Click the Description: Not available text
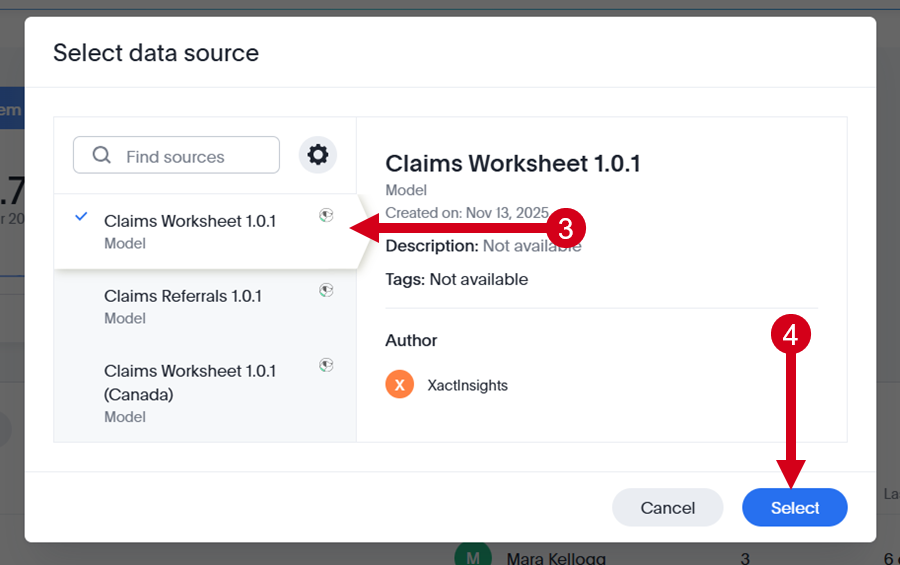900x565 pixels. click(x=483, y=246)
